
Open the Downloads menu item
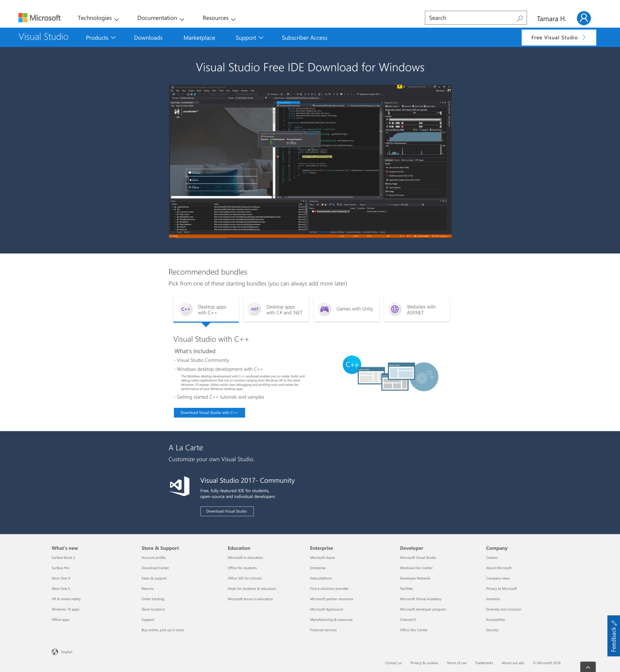[x=148, y=38]
